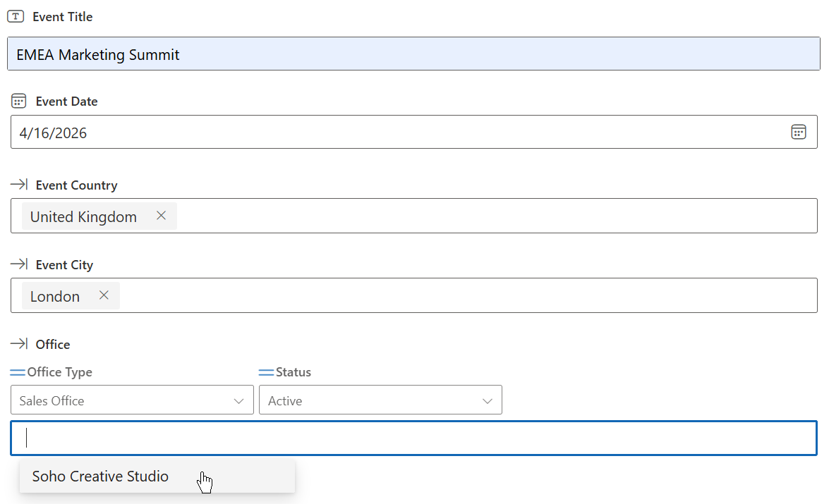Image resolution: width=829 pixels, height=504 pixels.
Task: Click the United Kingdom tag text
Action: (83, 217)
